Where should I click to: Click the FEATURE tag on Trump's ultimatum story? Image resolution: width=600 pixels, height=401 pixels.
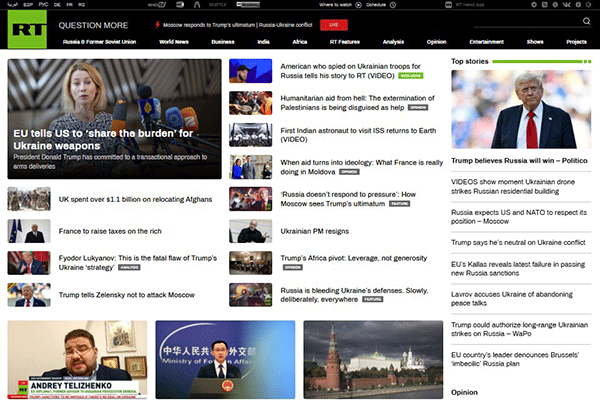[399, 204]
